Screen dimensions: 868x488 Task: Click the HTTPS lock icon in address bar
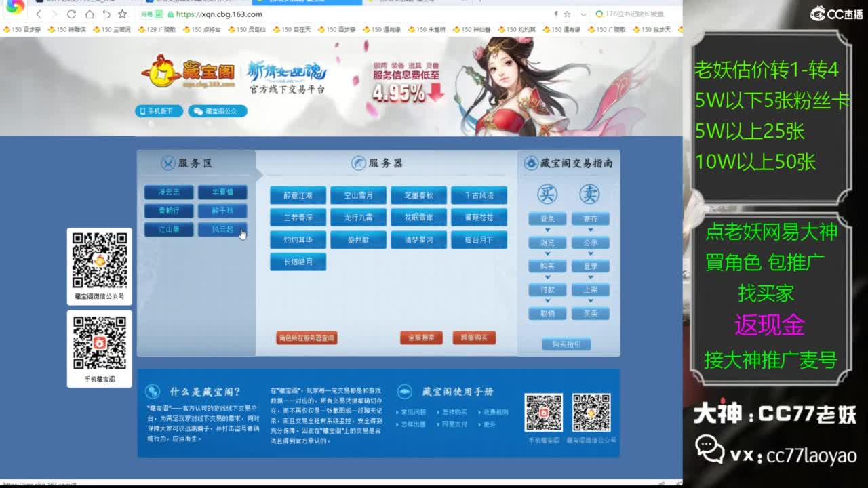click(x=170, y=14)
